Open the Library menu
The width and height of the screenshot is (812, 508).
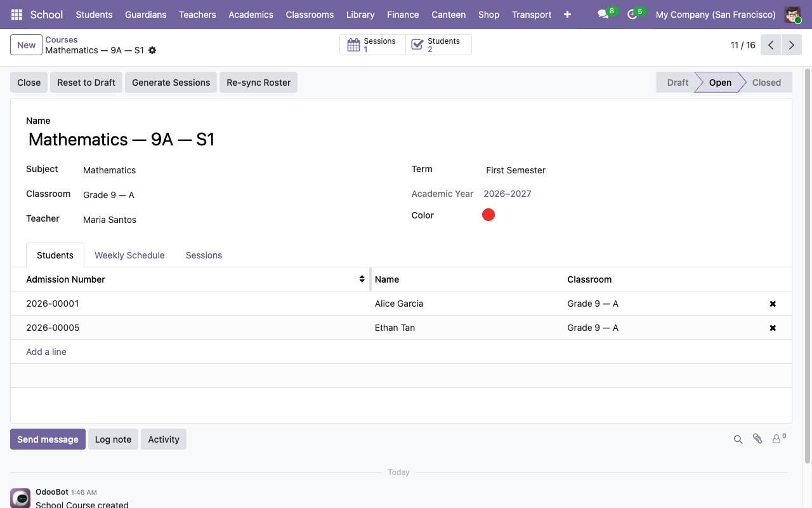360,15
